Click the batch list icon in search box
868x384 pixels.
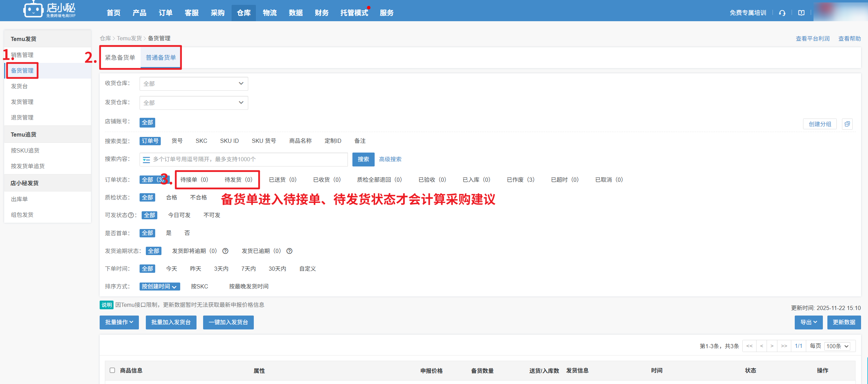pos(146,160)
